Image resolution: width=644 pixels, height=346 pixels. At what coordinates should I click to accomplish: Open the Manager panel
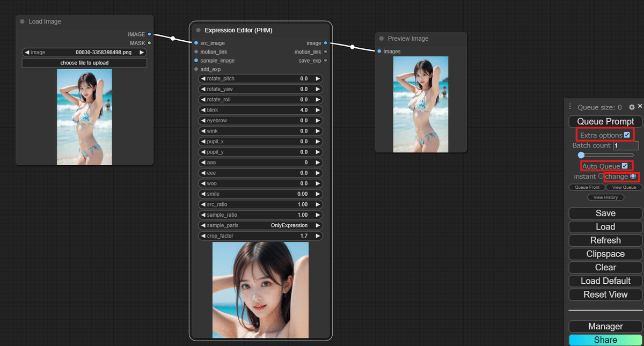pyautogui.click(x=604, y=326)
